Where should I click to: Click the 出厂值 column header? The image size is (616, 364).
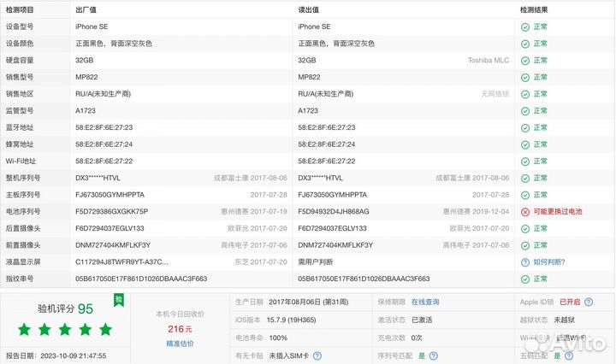click(86, 9)
